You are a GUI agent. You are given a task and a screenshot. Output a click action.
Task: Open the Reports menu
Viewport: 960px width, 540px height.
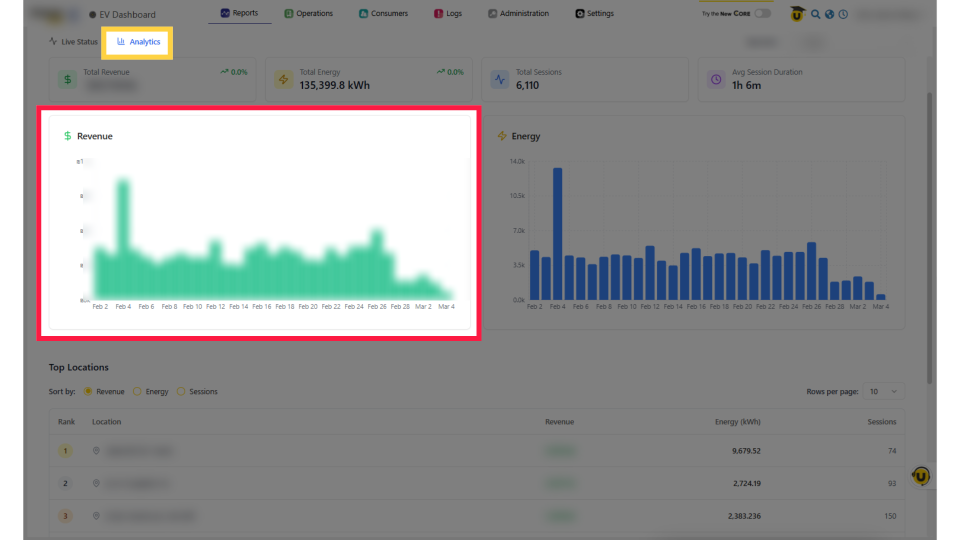point(239,14)
